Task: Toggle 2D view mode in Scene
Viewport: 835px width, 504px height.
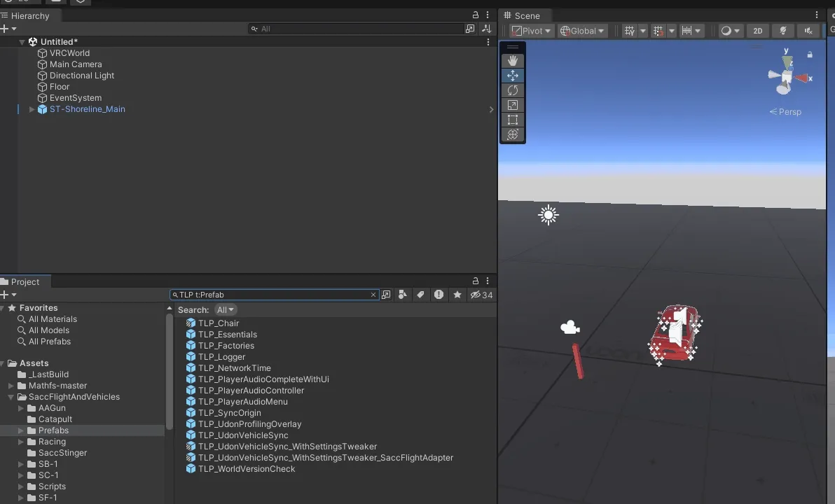Action: click(757, 31)
